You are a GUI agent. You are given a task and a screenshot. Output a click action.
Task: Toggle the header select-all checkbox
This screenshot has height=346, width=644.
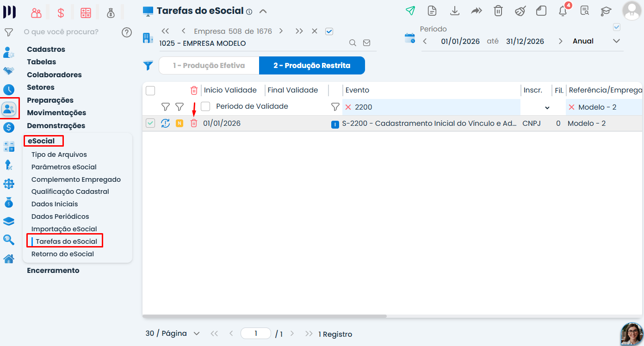coord(150,91)
